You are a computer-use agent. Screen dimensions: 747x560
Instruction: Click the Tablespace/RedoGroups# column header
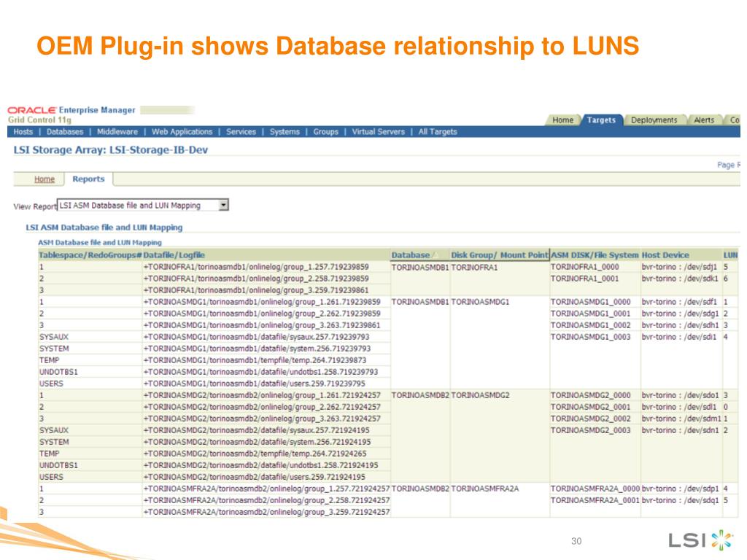90,255
